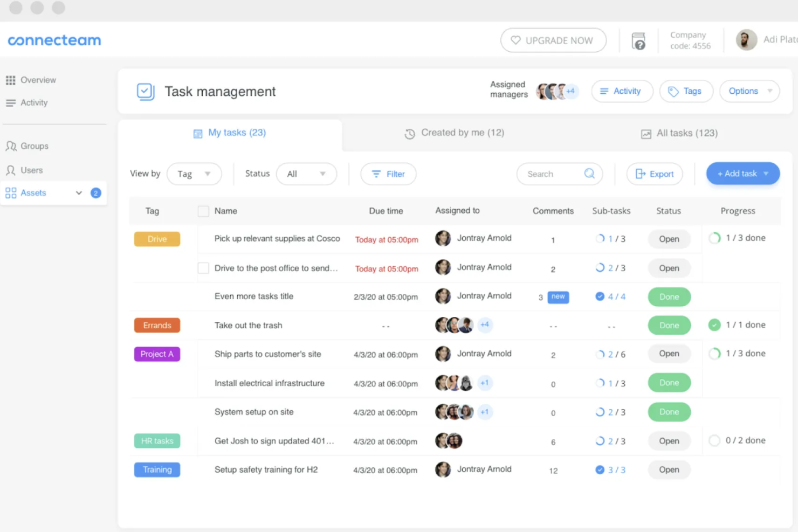This screenshot has height=532, width=798.
Task: Switch to Created by me (12) tab
Action: (x=455, y=133)
